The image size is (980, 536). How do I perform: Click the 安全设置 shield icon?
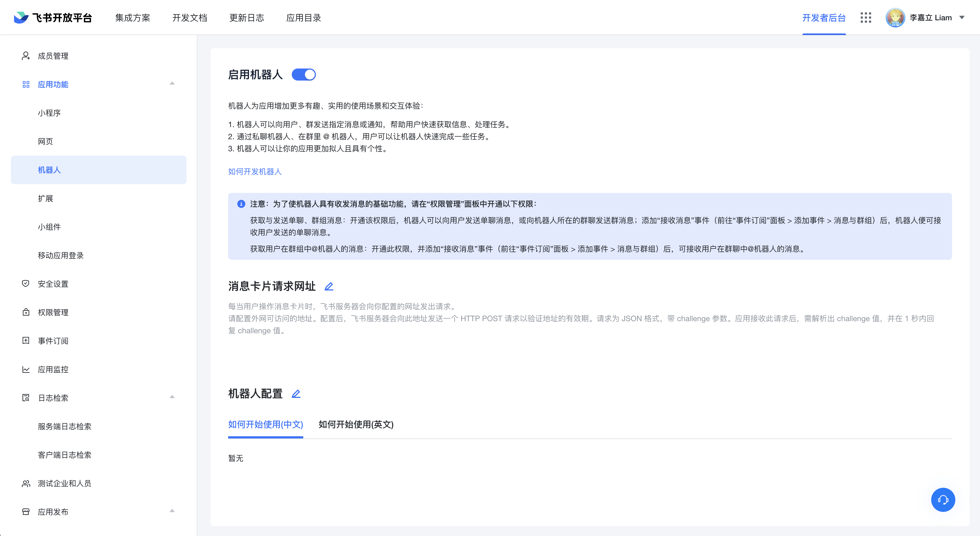coord(26,284)
